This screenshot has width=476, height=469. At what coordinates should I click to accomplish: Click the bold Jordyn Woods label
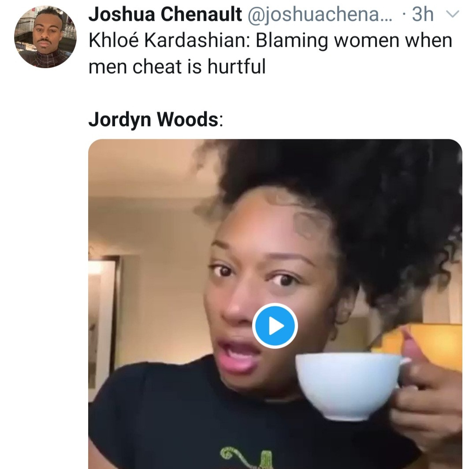coord(153,119)
